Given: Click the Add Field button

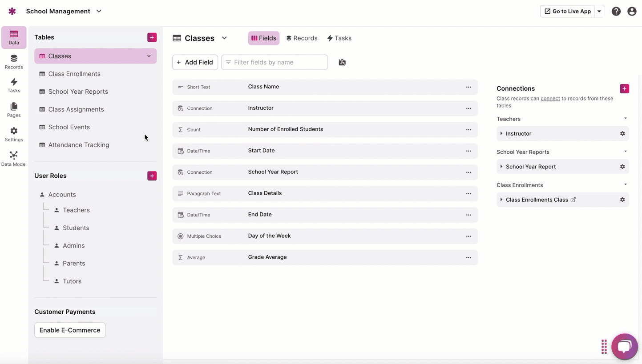Looking at the screenshot, I should [x=195, y=63].
